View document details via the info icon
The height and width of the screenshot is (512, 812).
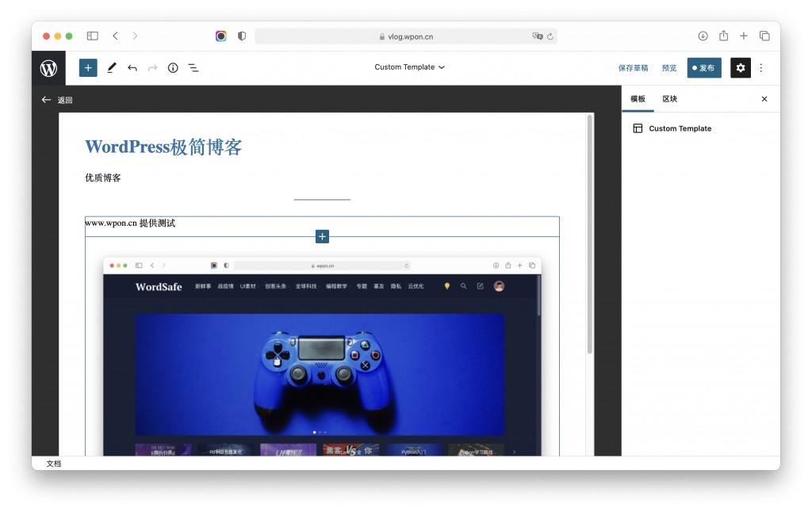point(172,67)
